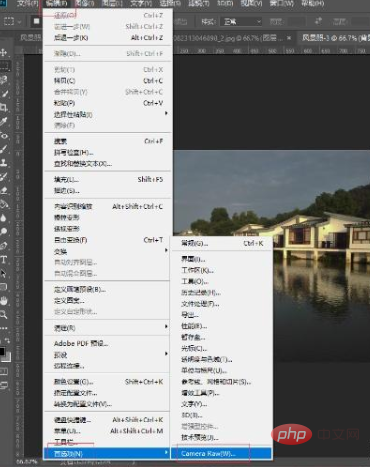370x467 pixels.
Task: Activate the Hand tool
Action: click(x=4, y=301)
